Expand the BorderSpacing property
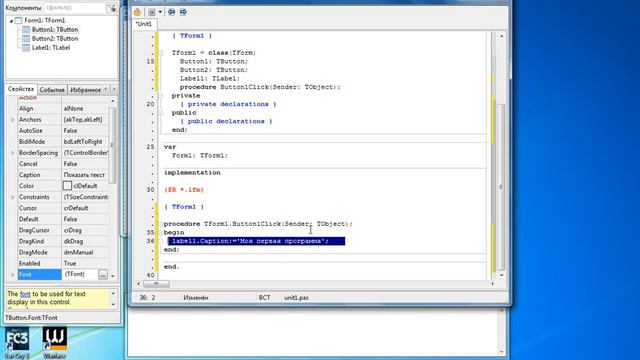This screenshot has width=640, height=360. pyautogui.click(x=12, y=153)
